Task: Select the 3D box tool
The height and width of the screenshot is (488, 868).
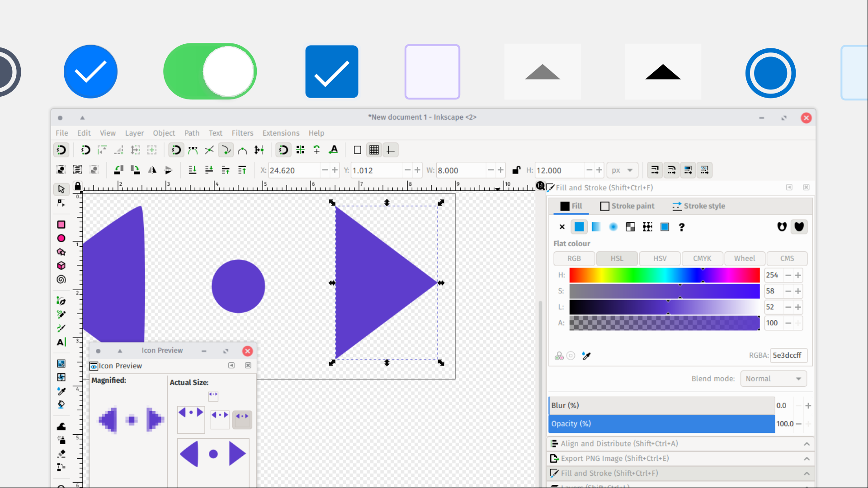Action: coord(61,266)
